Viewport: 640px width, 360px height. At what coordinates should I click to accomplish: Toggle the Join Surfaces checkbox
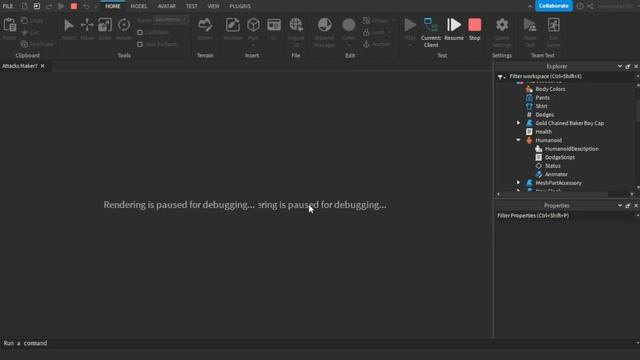point(140,44)
